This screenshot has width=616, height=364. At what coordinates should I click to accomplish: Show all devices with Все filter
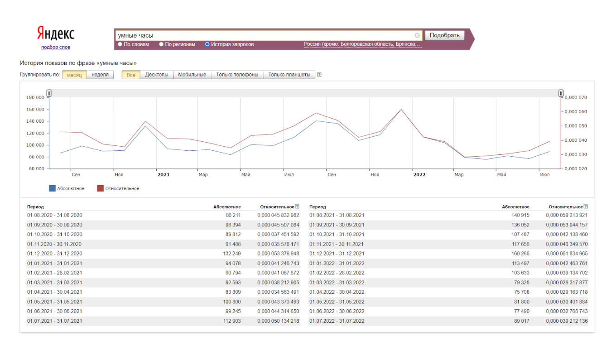coord(131,75)
